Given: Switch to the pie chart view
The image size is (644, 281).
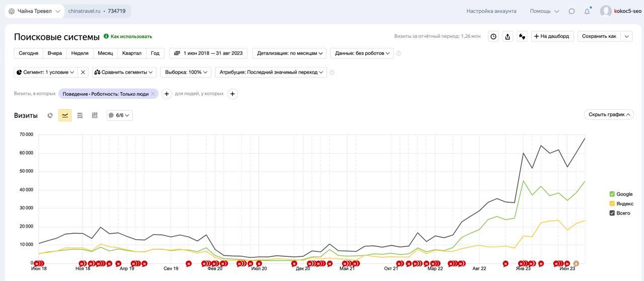Looking at the screenshot, I should click(x=50, y=115).
